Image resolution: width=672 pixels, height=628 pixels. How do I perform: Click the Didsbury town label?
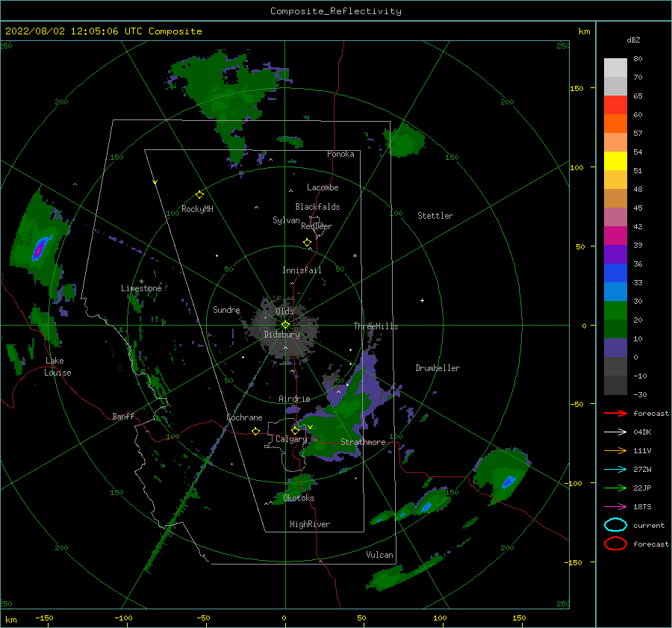pyautogui.click(x=282, y=335)
